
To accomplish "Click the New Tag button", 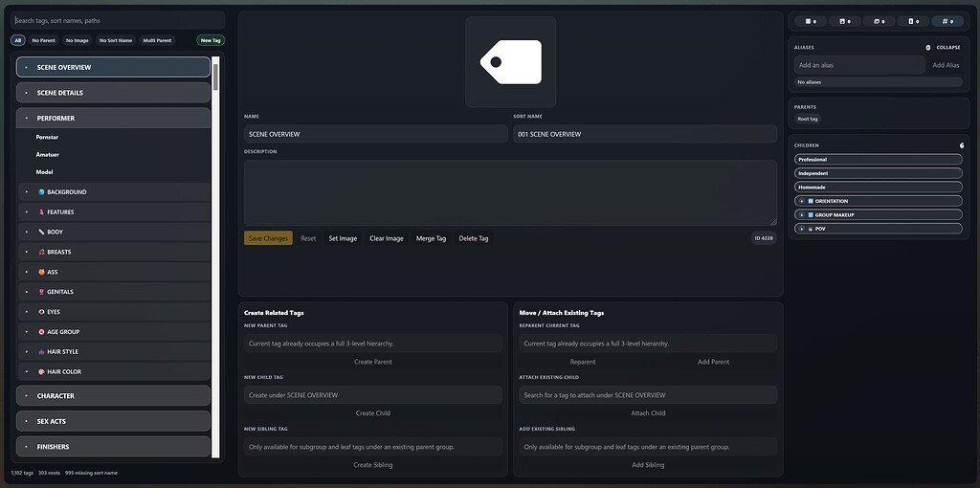I will coord(211,40).
